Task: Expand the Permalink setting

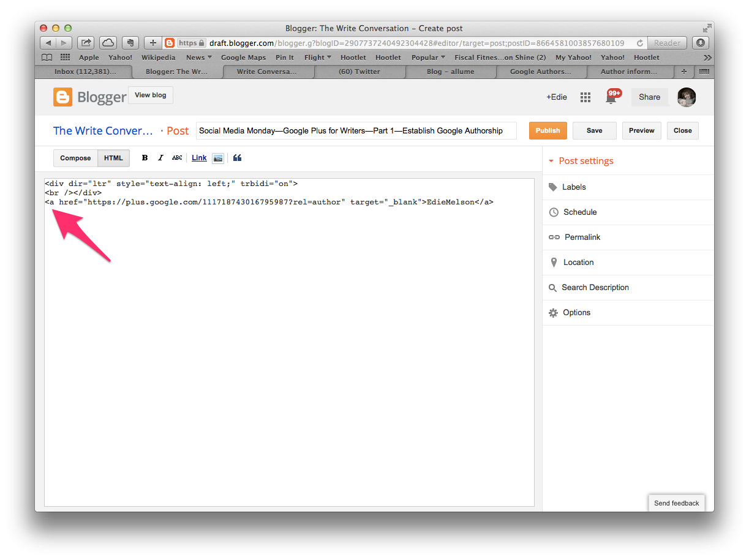Action: [628, 237]
